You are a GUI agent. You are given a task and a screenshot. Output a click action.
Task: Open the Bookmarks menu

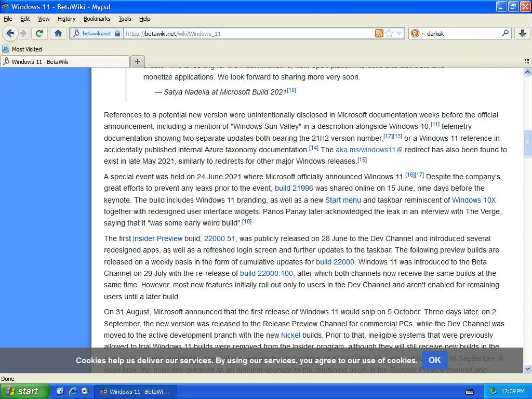[97, 19]
